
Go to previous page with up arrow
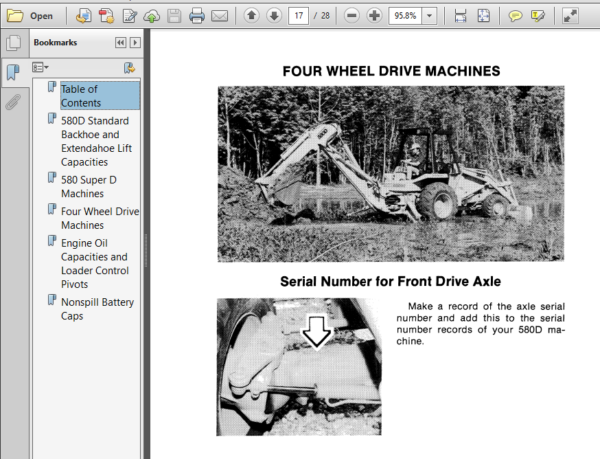pyautogui.click(x=251, y=16)
